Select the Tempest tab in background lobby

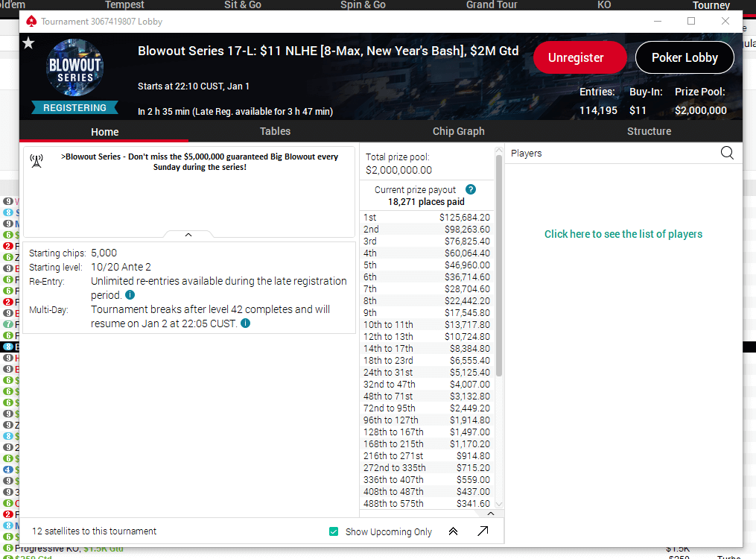point(124,4)
